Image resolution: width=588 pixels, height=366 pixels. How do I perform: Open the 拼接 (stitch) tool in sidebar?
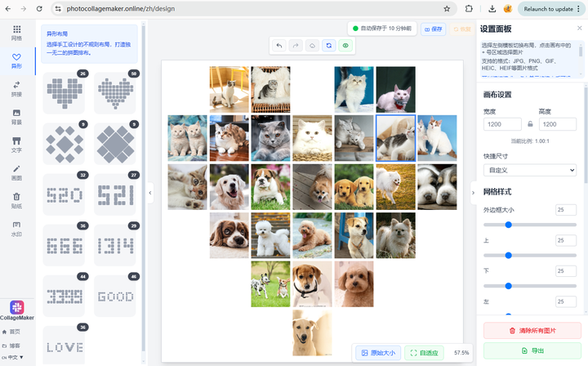[16, 89]
